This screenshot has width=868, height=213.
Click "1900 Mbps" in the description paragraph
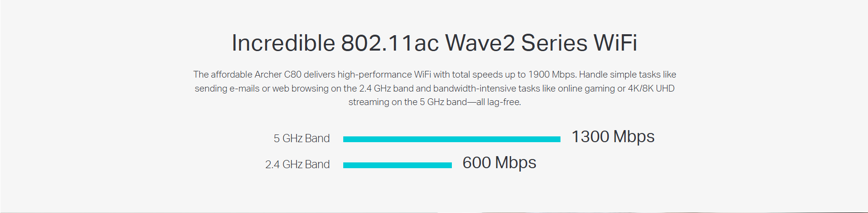click(x=552, y=75)
